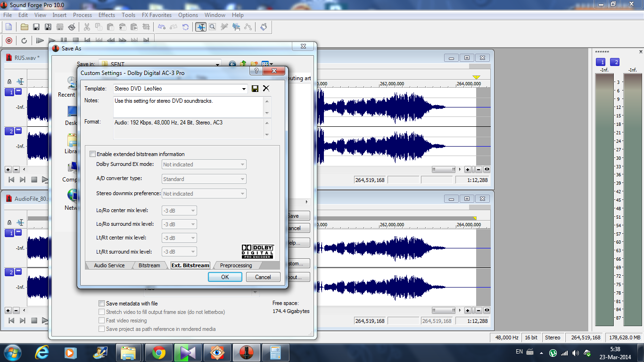Select the Envelope tool
The image size is (644, 362).
pyautogui.click(x=248, y=27)
